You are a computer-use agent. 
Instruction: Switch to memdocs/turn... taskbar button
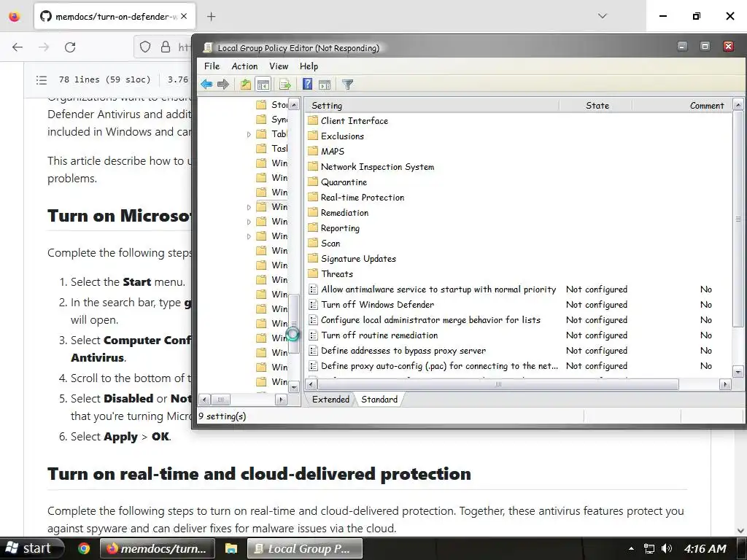[x=158, y=548]
